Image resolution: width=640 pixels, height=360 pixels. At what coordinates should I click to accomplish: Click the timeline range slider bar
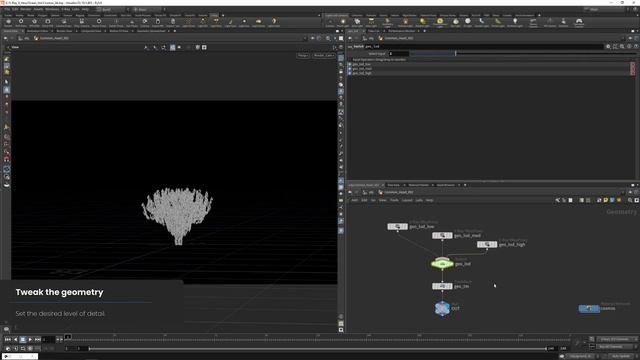(318, 349)
